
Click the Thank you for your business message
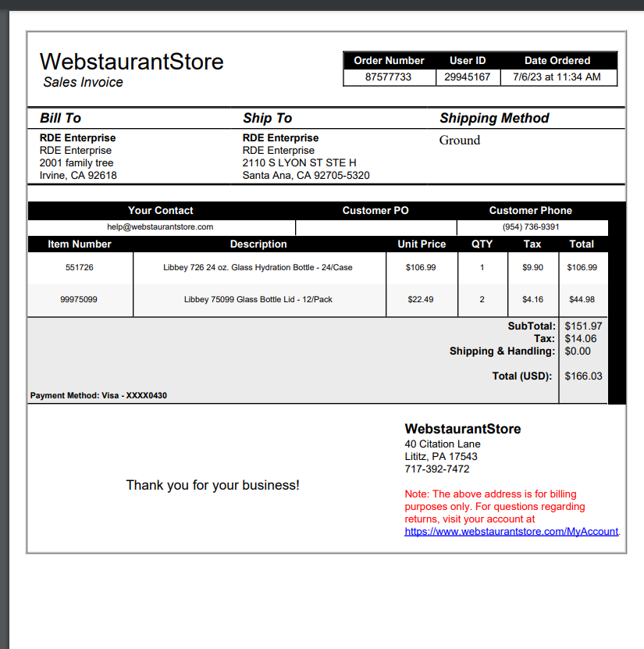coord(212,485)
